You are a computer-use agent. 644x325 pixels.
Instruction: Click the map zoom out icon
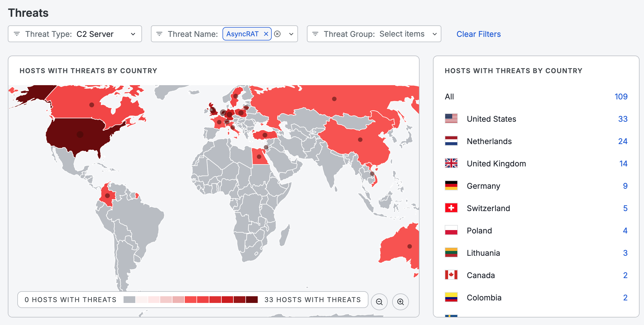[x=379, y=302]
